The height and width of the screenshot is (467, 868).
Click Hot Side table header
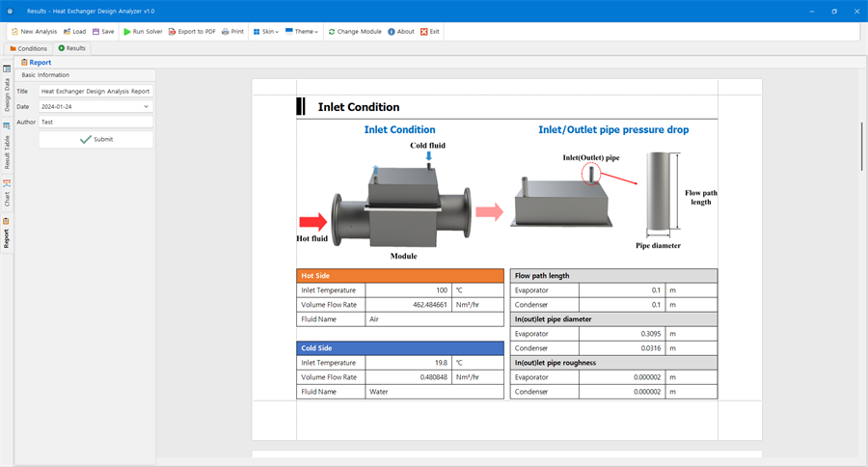tap(400, 275)
